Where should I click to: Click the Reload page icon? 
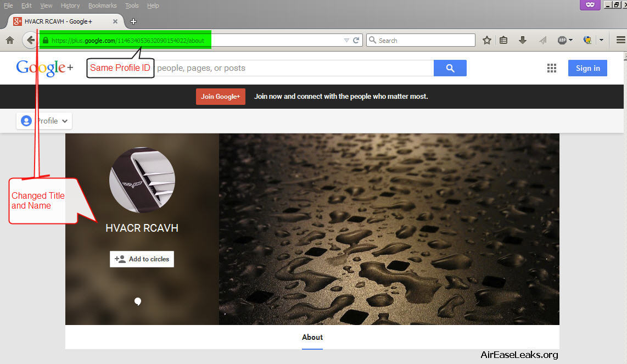point(356,40)
